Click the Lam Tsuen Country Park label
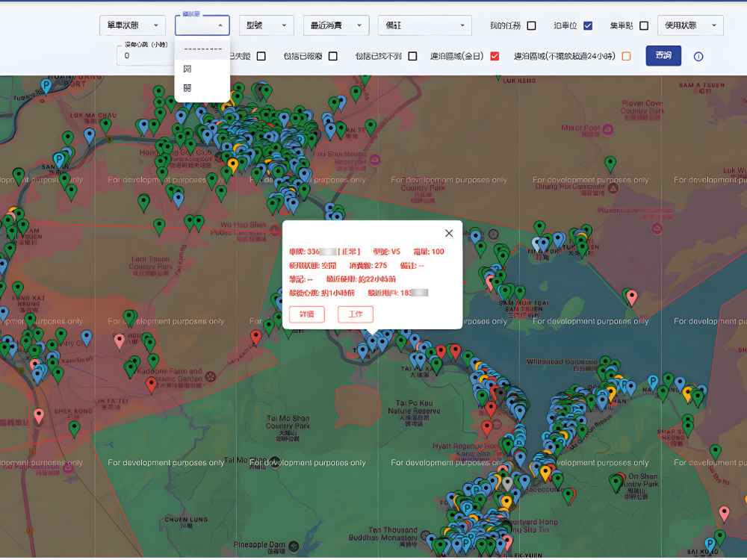This screenshot has height=560, width=747. (x=151, y=265)
